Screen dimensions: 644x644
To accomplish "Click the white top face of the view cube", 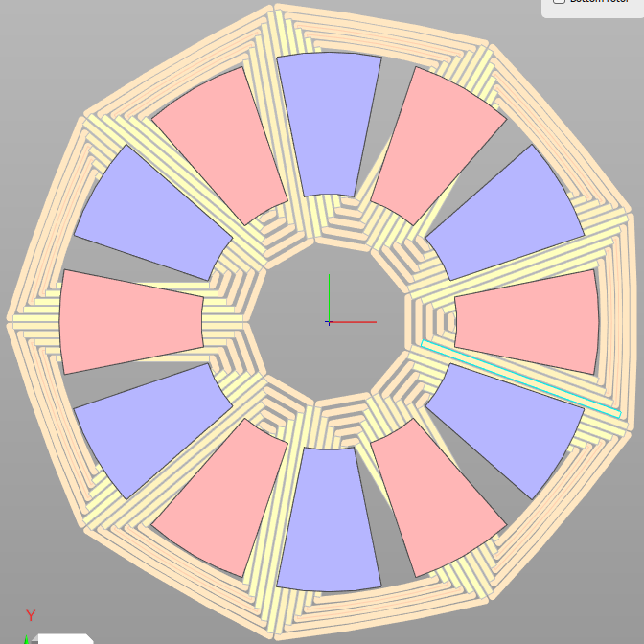I will [x=66, y=639].
